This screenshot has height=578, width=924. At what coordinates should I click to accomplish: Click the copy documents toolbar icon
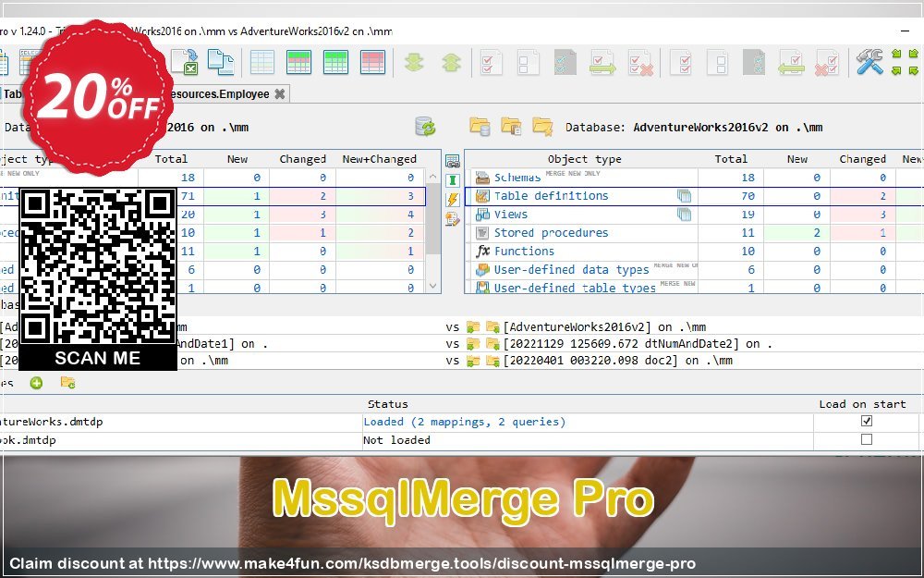(221, 62)
